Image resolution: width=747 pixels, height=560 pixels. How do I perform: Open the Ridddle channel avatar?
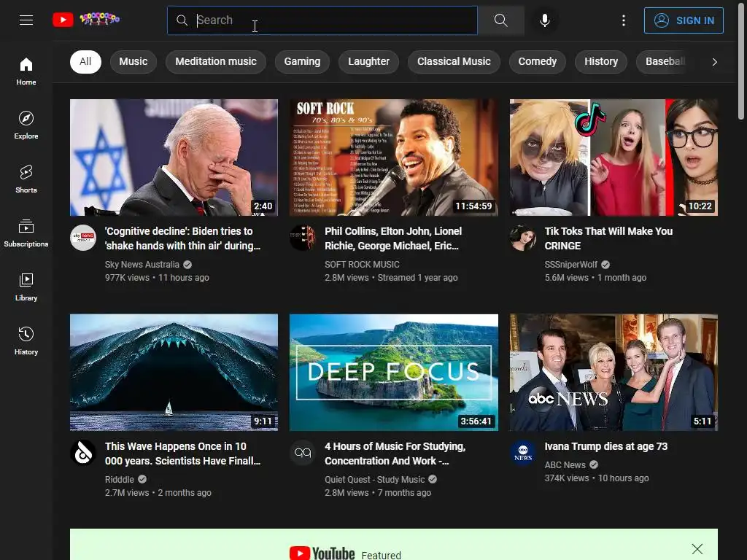click(x=83, y=452)
